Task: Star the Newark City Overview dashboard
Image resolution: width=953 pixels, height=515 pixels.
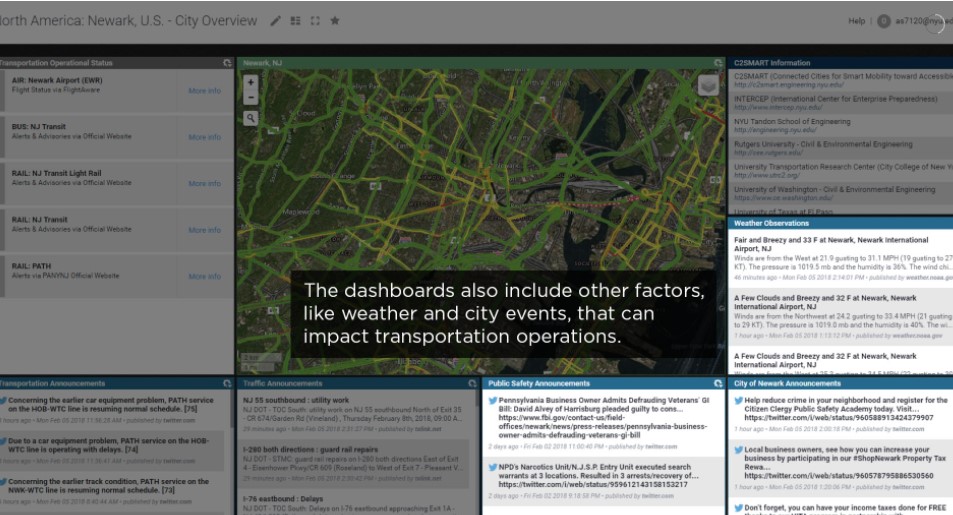Action: (x=334, y=21)
